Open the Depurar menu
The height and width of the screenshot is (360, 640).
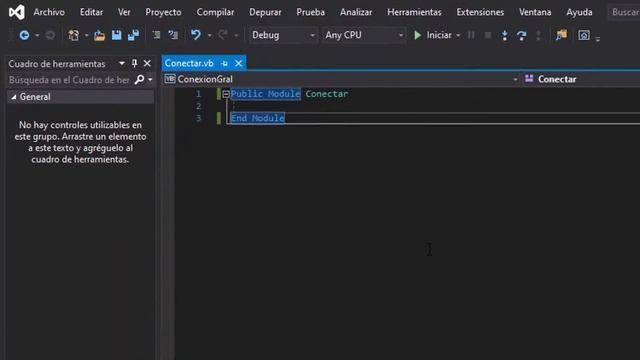point(265,12)
